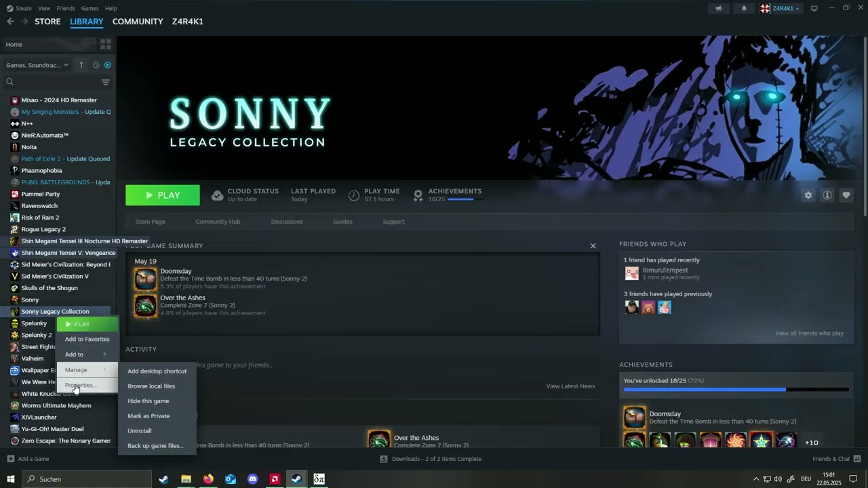Open the game settings gear icon
Viewport: 868px width, 488px height.
(x=808, y=195)
